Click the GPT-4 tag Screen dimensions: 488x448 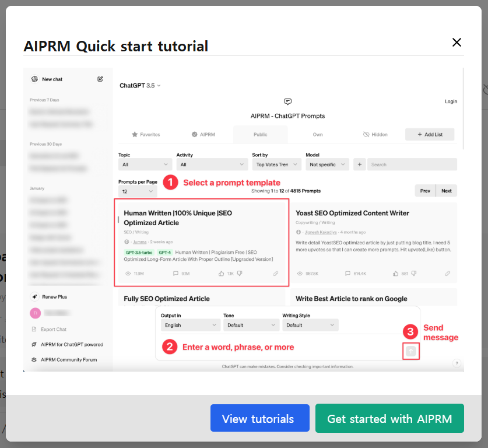164,253
